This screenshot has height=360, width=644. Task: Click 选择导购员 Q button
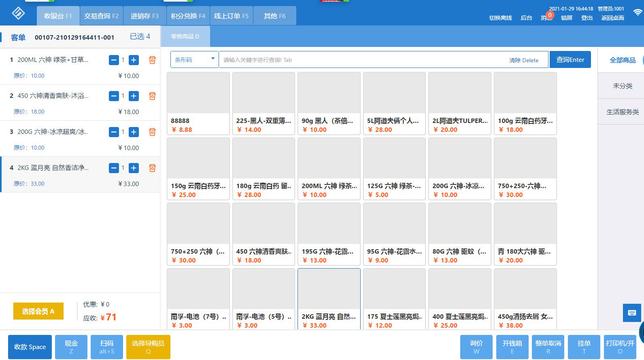[x=148, y=347]
